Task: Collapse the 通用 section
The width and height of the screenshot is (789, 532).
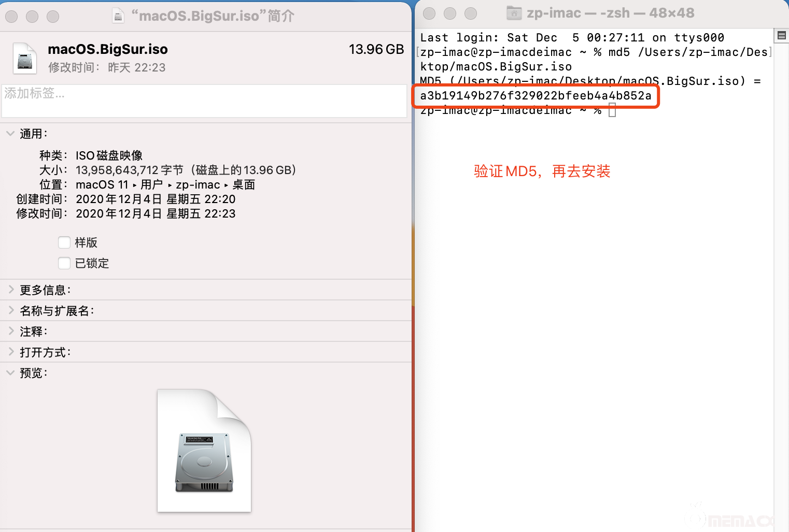Action: 10,134
